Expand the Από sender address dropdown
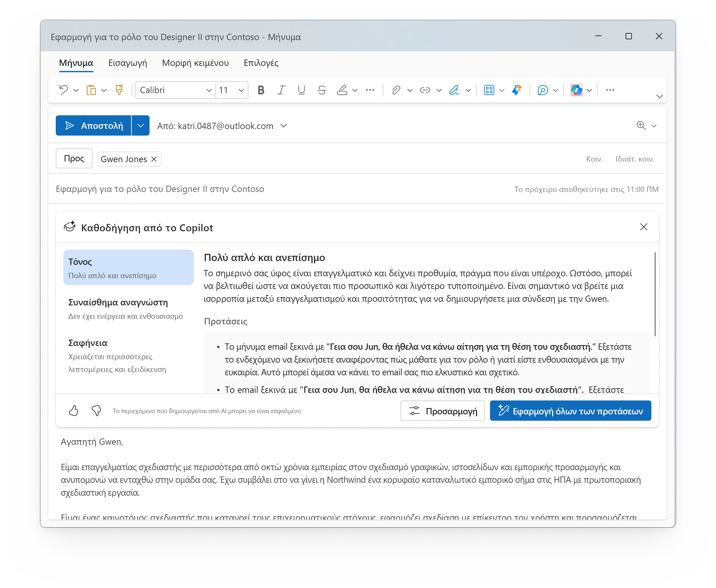This screenshot has height=588, width=716. pyautogui.click(x=284, y=126)
